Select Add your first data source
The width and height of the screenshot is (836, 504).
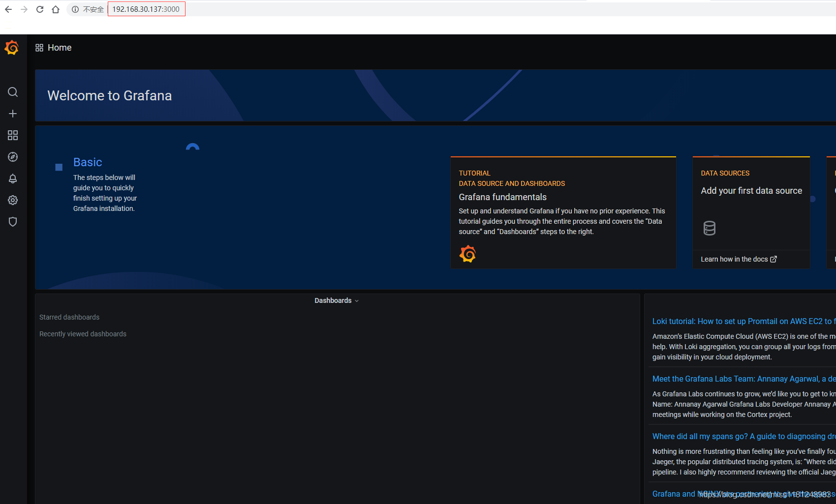point(751,191)
